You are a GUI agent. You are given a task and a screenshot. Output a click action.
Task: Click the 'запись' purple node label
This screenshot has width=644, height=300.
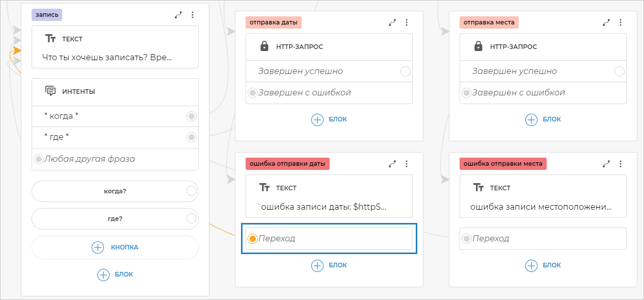47,15
